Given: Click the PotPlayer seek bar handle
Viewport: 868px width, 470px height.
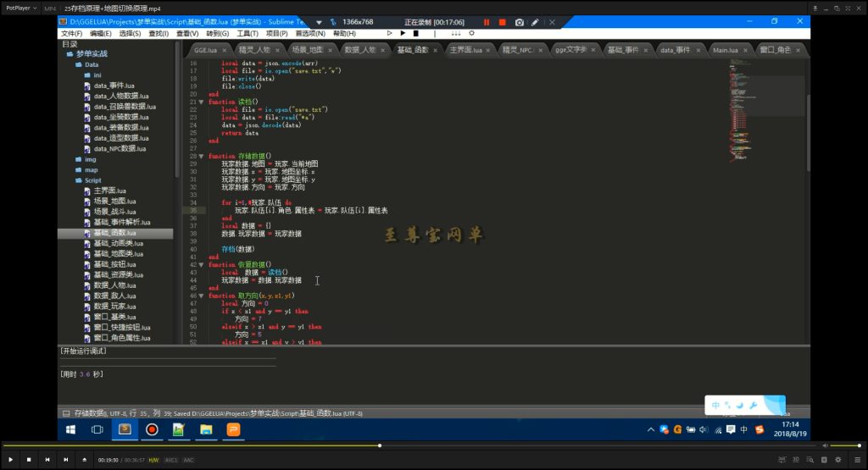Looking at the screenshot, I should click(379, 445).
